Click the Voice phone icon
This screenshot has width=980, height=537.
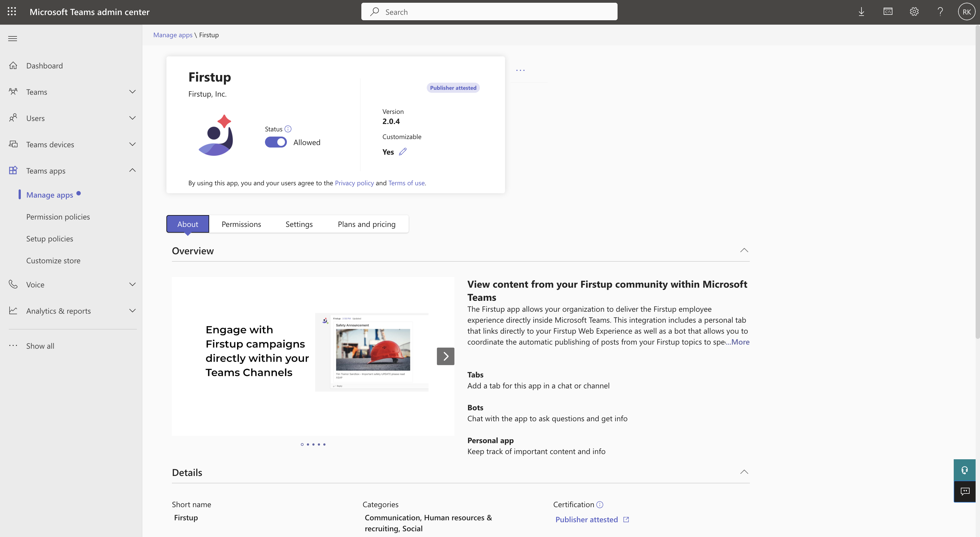13,284
